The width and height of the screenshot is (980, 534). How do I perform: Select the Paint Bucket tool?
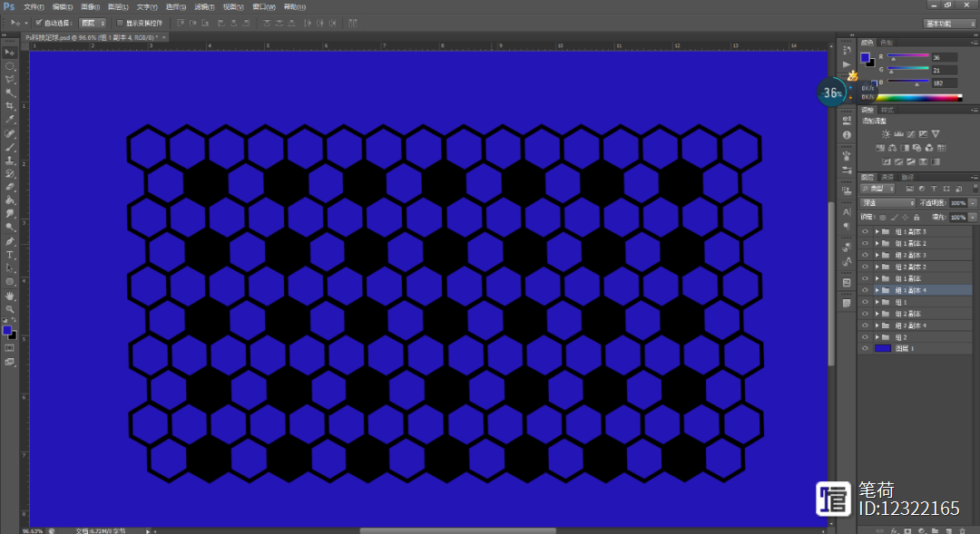pos(10,200)
